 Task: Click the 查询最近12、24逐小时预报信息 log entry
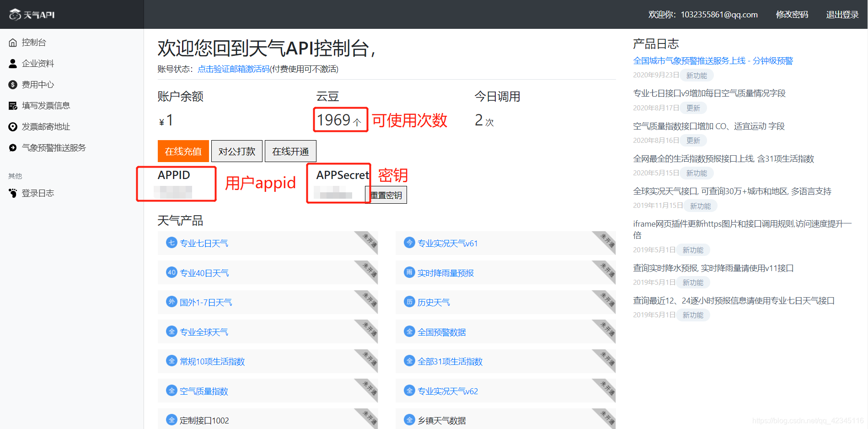[x=734, y=301]
